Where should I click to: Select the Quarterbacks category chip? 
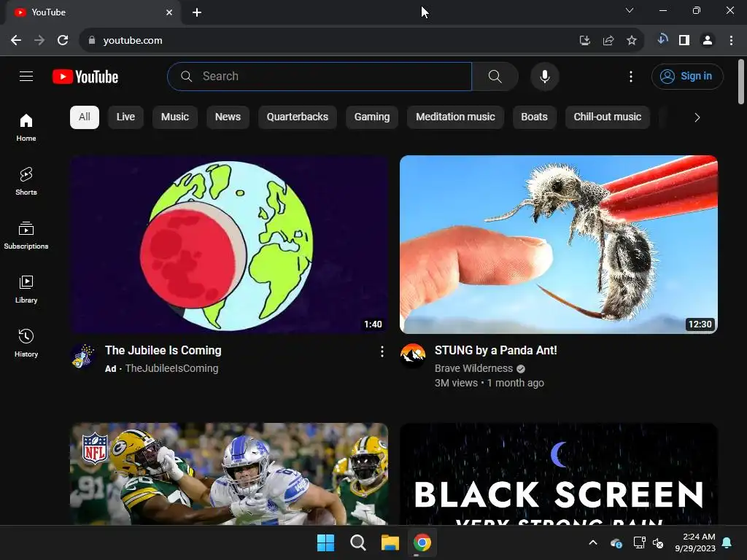pyautogui.click(x=298, y=117)
